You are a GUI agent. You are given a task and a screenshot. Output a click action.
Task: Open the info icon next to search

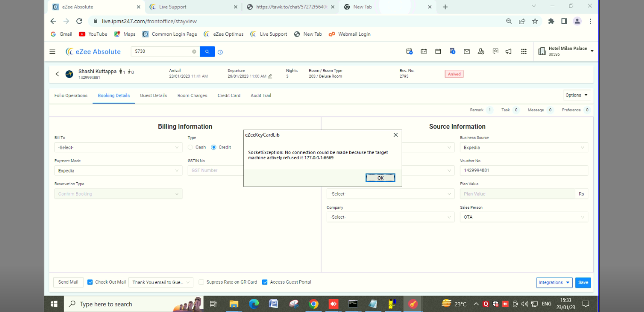click(x=220, y=52)
